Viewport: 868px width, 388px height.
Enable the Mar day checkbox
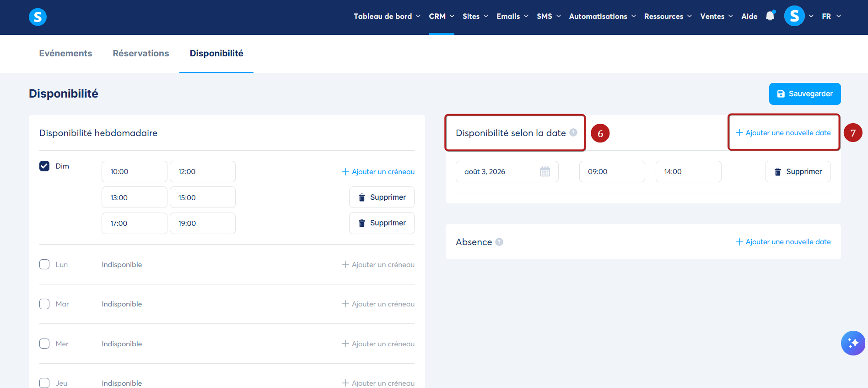44,304
